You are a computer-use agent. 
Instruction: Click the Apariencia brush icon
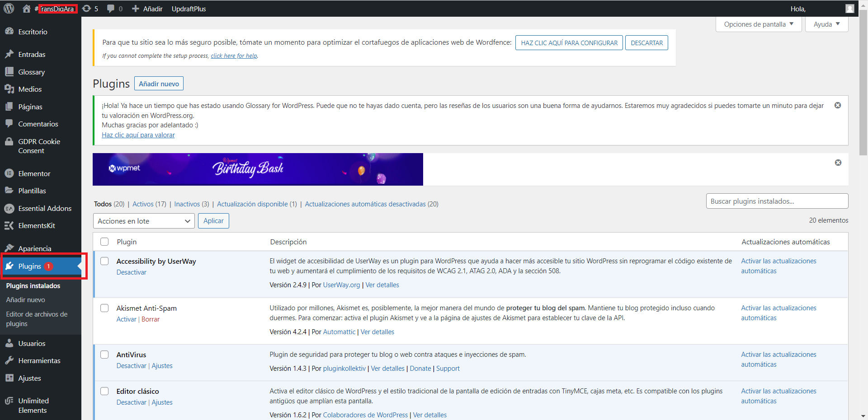[9, 248]
